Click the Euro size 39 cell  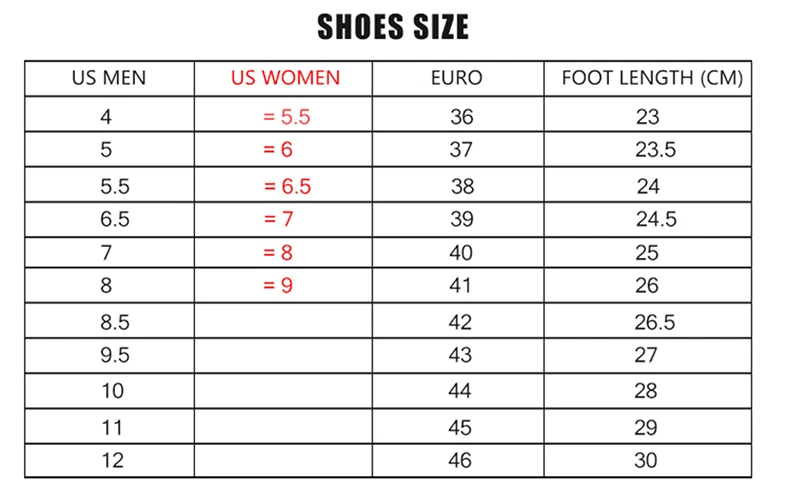coord(458,220)
